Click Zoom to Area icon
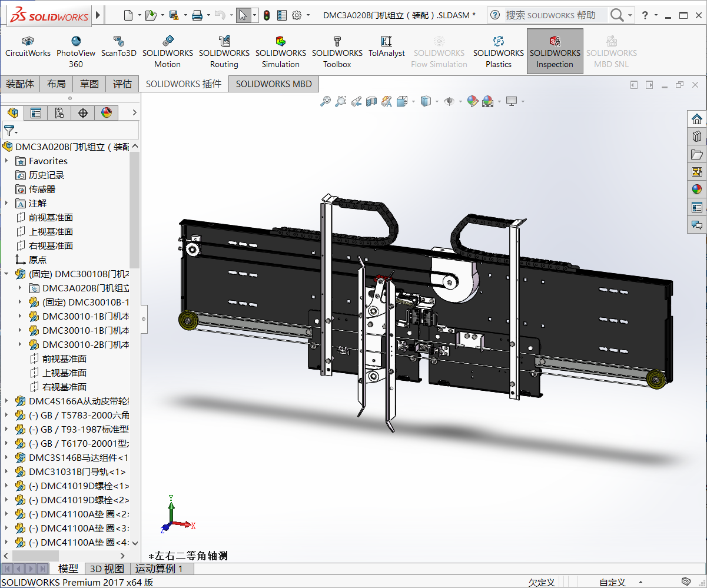 341,101
